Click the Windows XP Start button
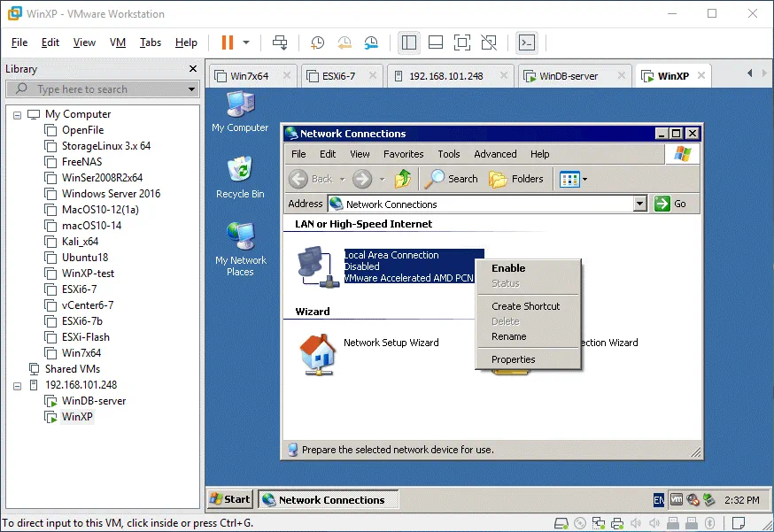The height and width of the screenshot is (532, 774). point(230,499)
